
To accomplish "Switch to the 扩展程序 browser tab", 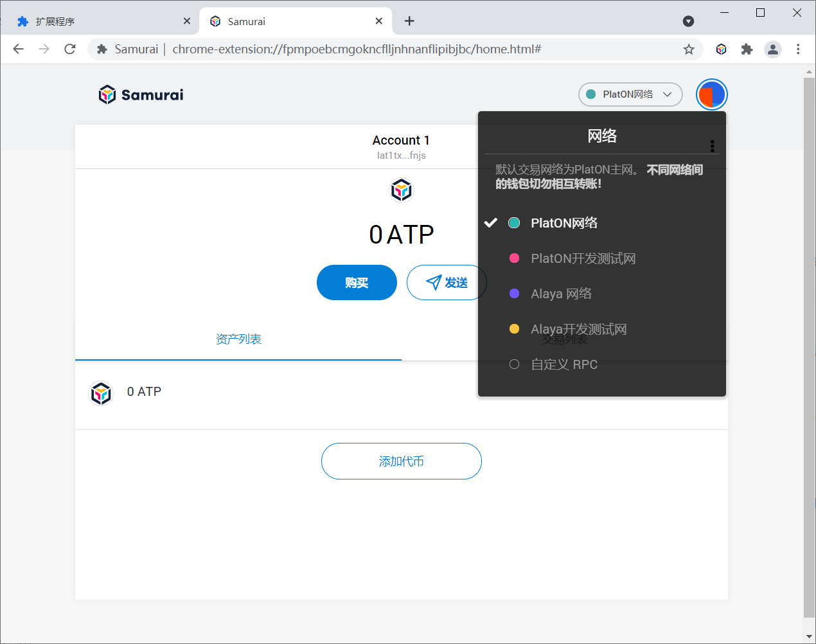I will (x=96, y=21).
